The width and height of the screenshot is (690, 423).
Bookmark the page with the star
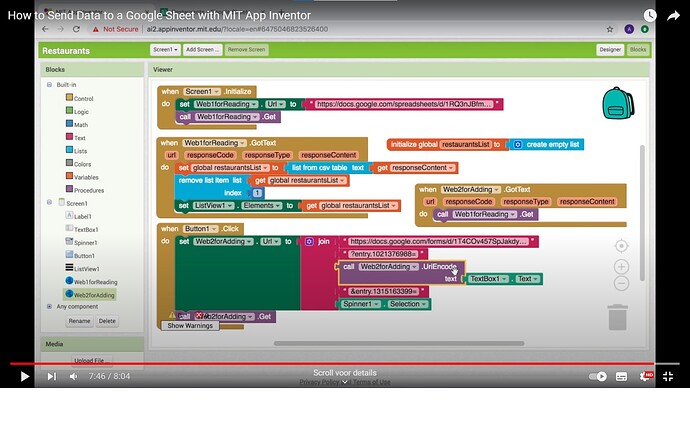[x=610, y=29]
